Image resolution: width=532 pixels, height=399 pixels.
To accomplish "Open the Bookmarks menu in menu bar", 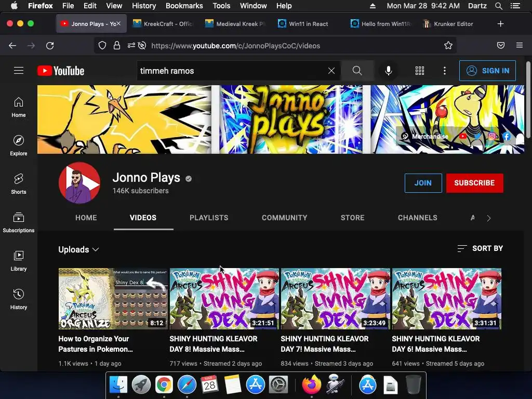I will [x=184, y=6].
